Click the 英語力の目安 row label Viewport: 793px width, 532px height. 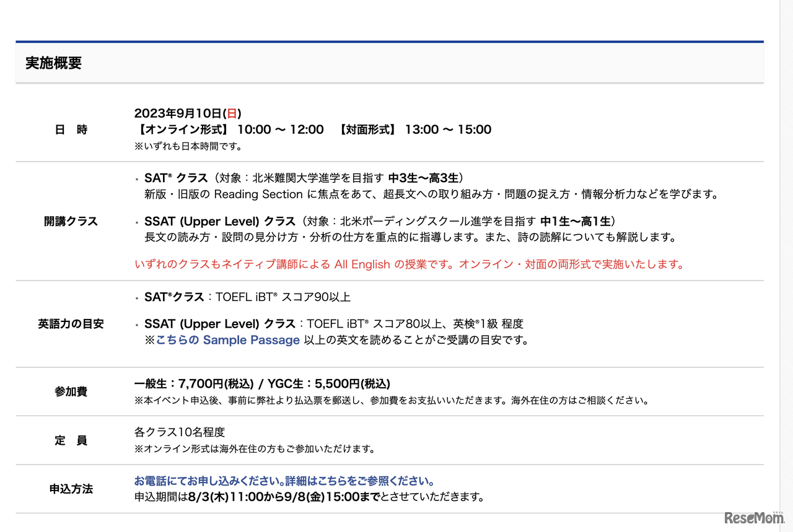70,323
